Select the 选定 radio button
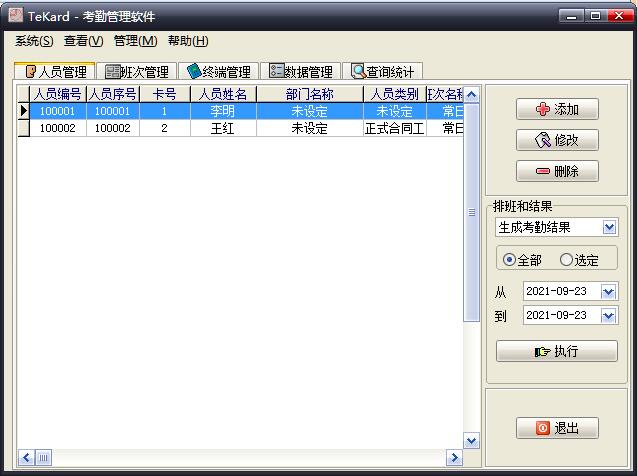637x476 pixels. pos(566,260)
